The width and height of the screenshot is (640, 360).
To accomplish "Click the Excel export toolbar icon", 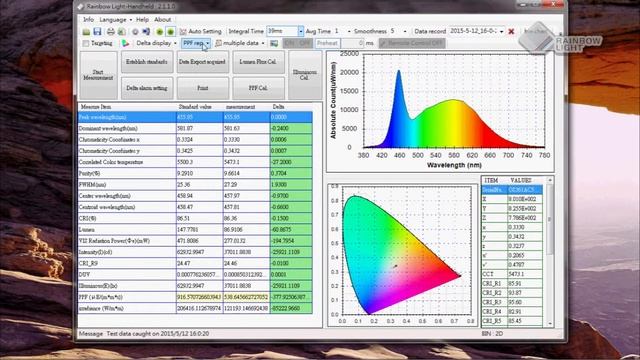I will (122, 31).
